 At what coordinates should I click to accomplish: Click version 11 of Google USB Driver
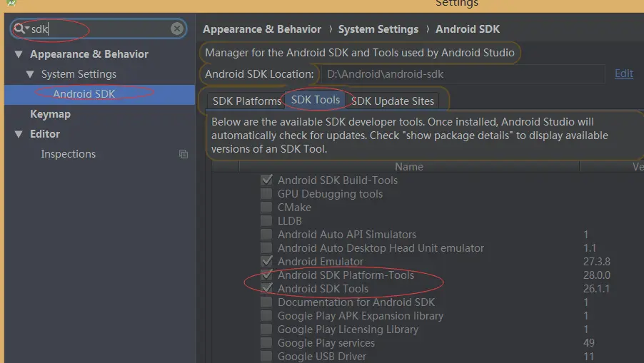tap(588, 356)
